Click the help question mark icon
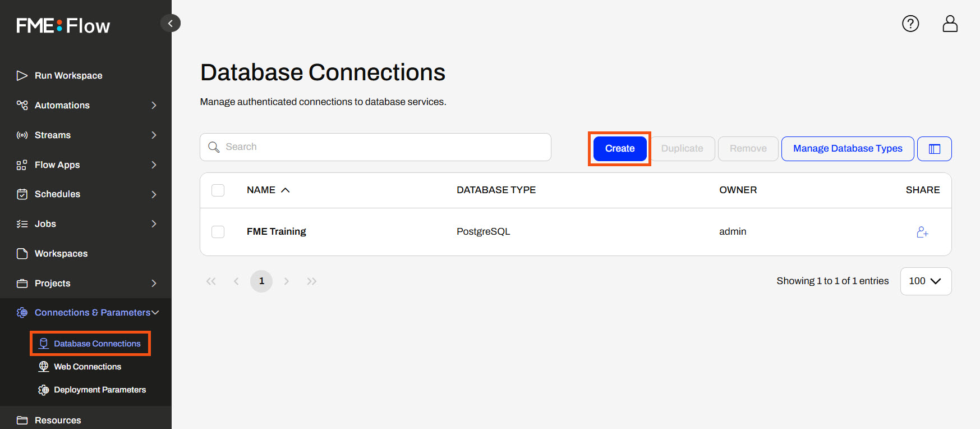This screenshot has height=429, width=980. tap(910, 24)
